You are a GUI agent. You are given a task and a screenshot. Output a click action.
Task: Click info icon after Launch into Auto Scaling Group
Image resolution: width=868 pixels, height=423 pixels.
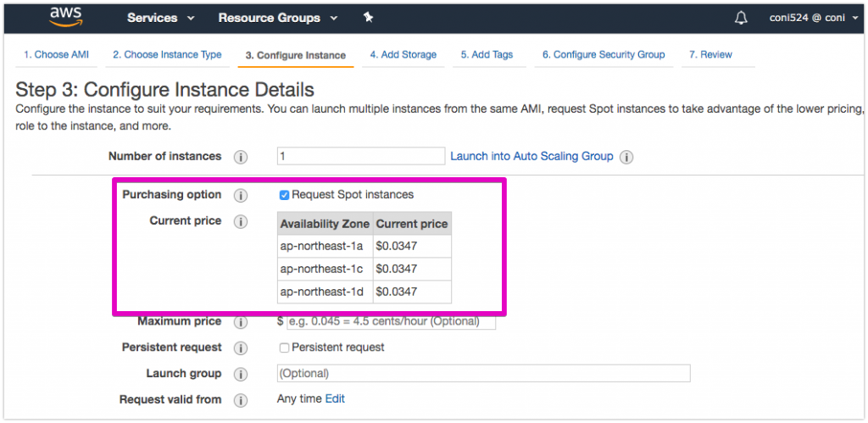pyautogui.click(x=626, y=157)
